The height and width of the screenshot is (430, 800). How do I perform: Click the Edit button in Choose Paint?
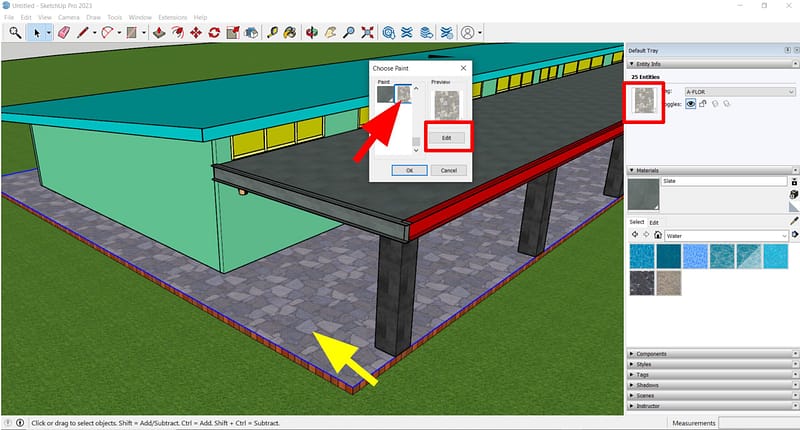coord(445,137)
